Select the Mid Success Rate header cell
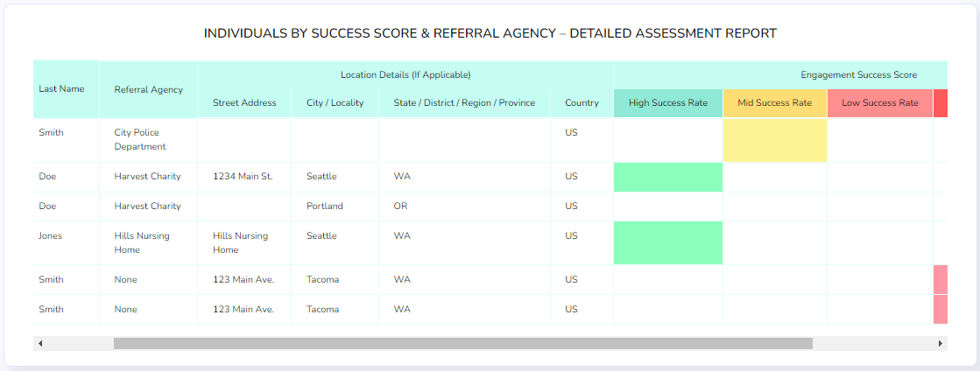980x371 pixels. [775, 103]
